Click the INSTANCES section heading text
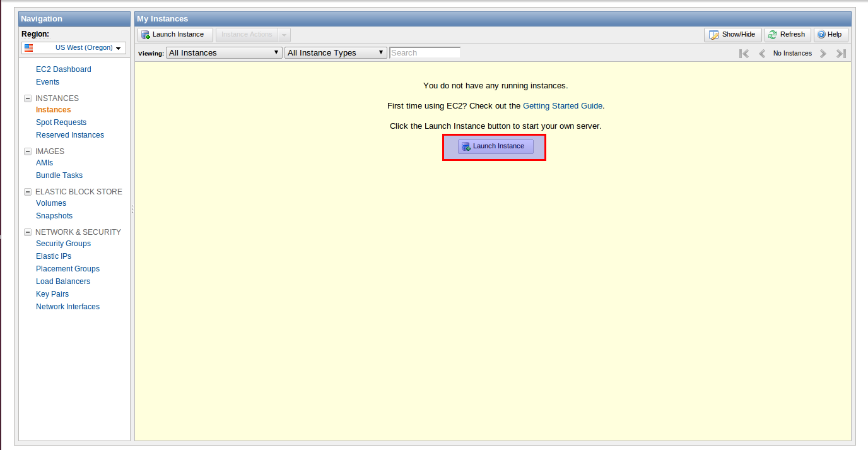The image size is (868, 450). 57,98
